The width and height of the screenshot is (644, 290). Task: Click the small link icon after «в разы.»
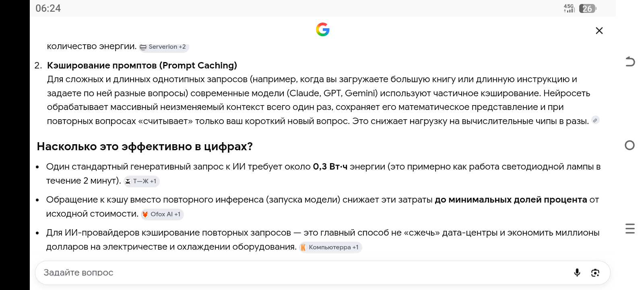point(595,120)
